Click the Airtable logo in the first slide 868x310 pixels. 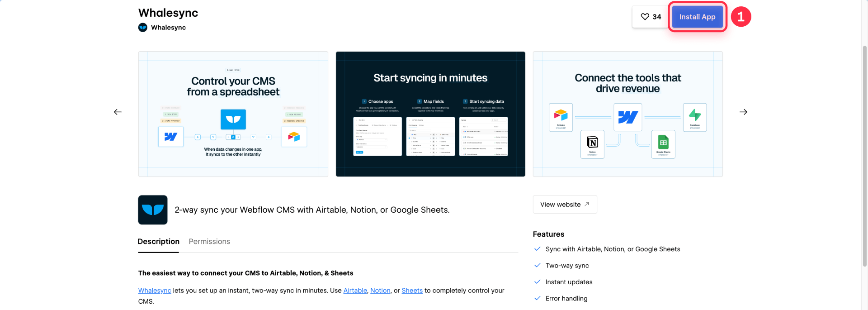(x=294, y=137)
